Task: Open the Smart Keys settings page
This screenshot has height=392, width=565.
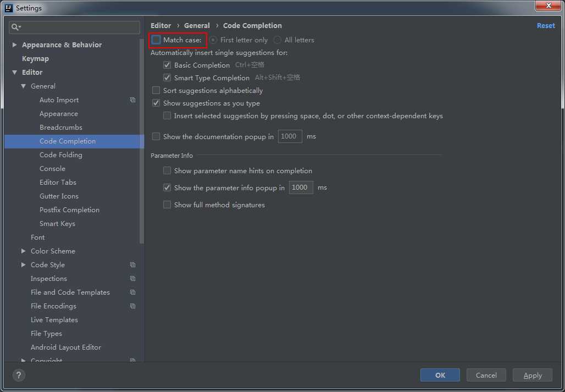Action: pyautogui.click(x=57, y=223)
